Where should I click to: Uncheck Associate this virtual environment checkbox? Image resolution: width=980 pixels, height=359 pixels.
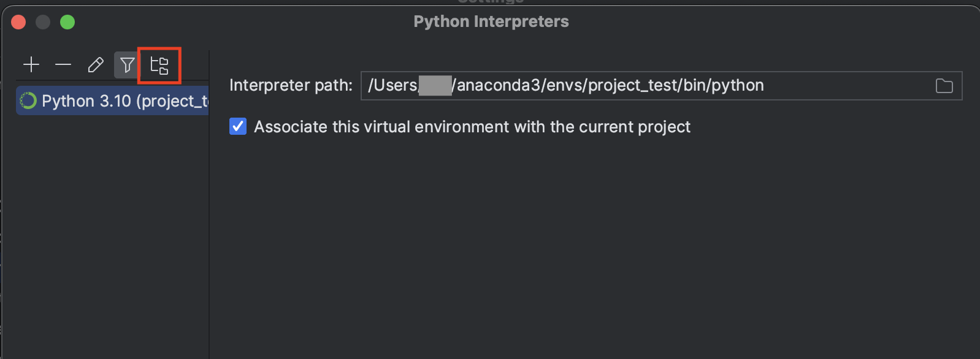pos(238,126)
